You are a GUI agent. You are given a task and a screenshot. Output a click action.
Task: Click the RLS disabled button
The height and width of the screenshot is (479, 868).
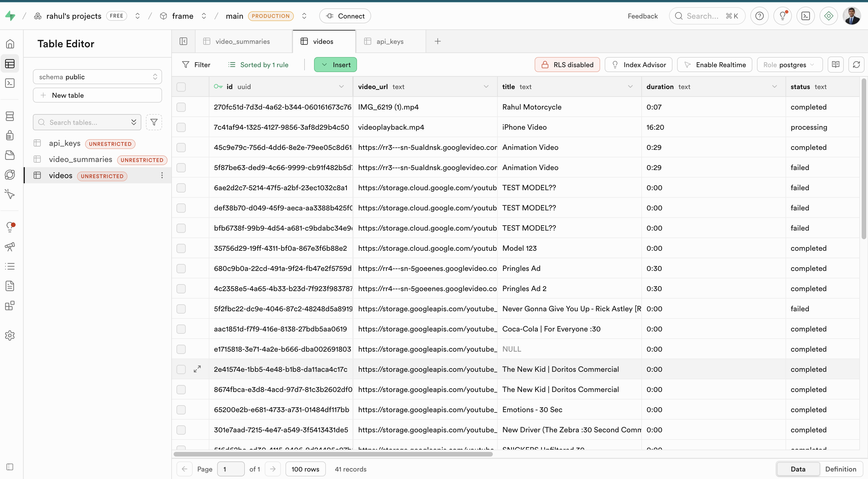pyautogui.click(x=567, y=65)
